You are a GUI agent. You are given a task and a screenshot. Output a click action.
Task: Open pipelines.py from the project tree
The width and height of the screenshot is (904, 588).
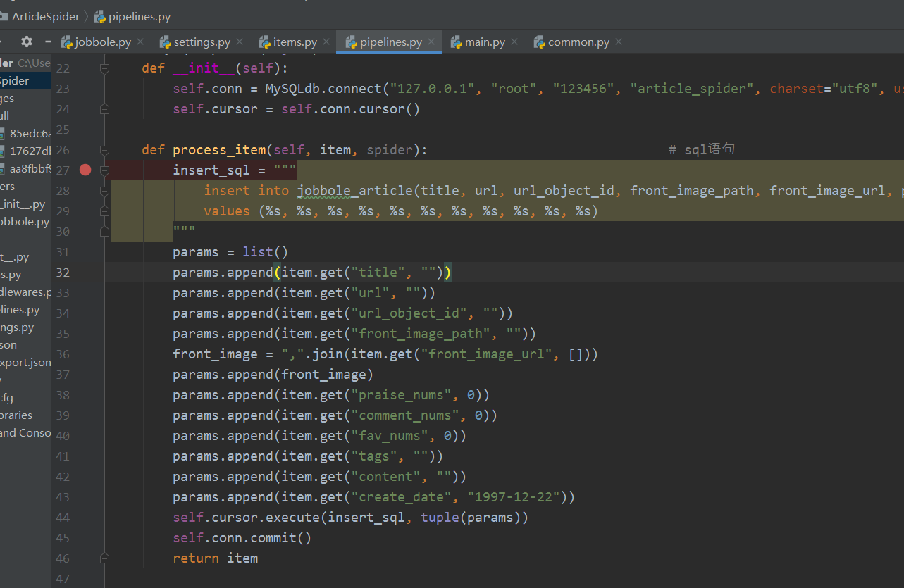[20, 310]
